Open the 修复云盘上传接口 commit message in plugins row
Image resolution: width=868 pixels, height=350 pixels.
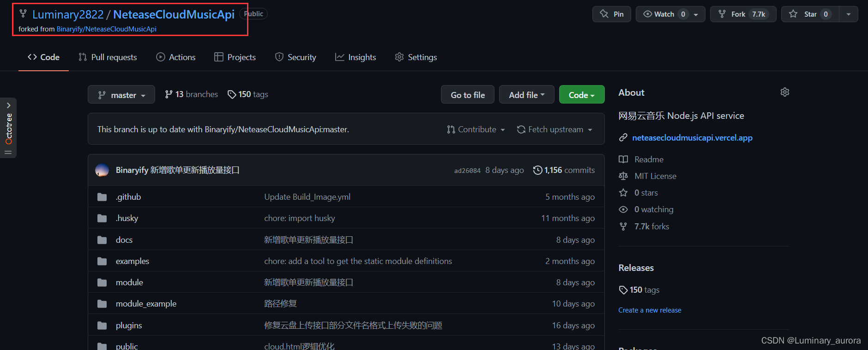(x=353, y=325)
